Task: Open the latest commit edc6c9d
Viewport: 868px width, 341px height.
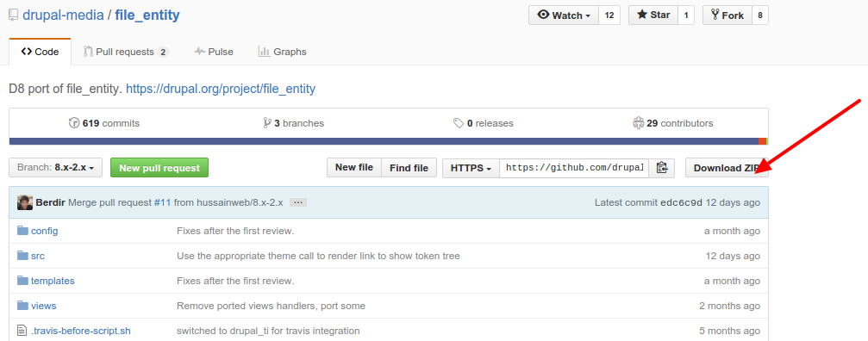Action: point(682,202)
